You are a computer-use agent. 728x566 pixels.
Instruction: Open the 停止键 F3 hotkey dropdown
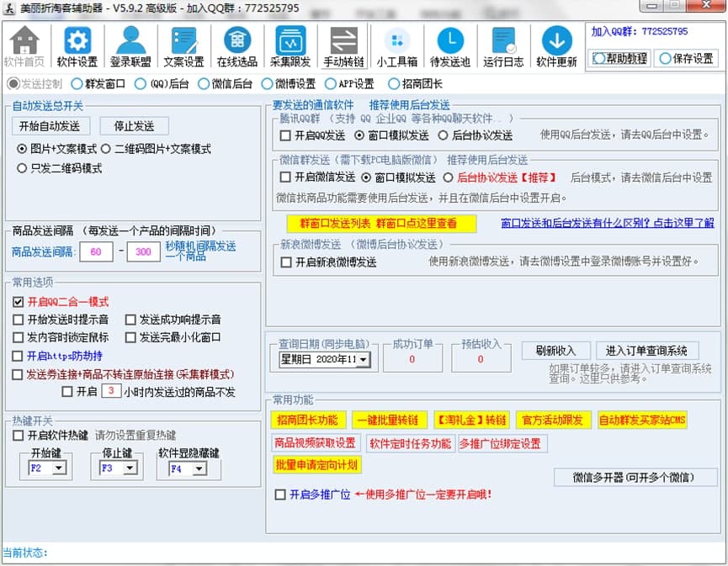coord(129,468)
